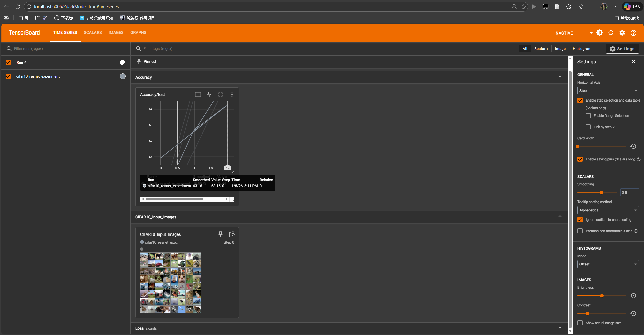The image size is (644, 335).
Task: Click the reload data refresh icon
Action: point(611,33)
